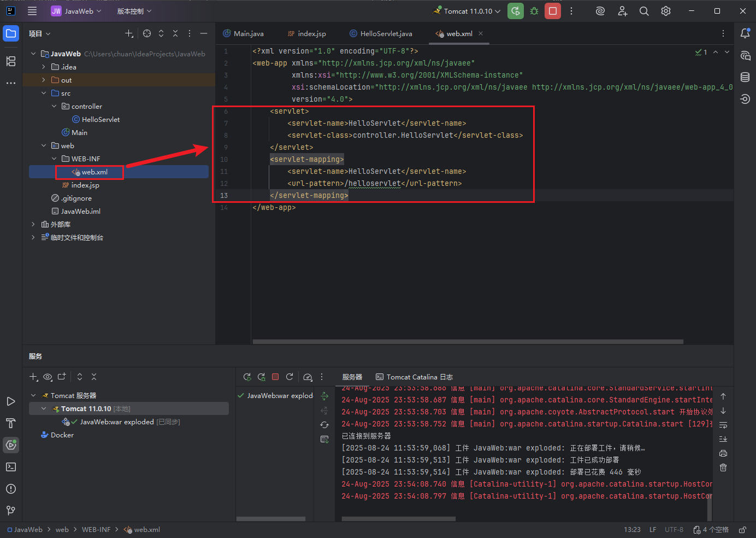Click the 4 个空格 indent indicator
The image size is (756, 538).
point(711,530)
